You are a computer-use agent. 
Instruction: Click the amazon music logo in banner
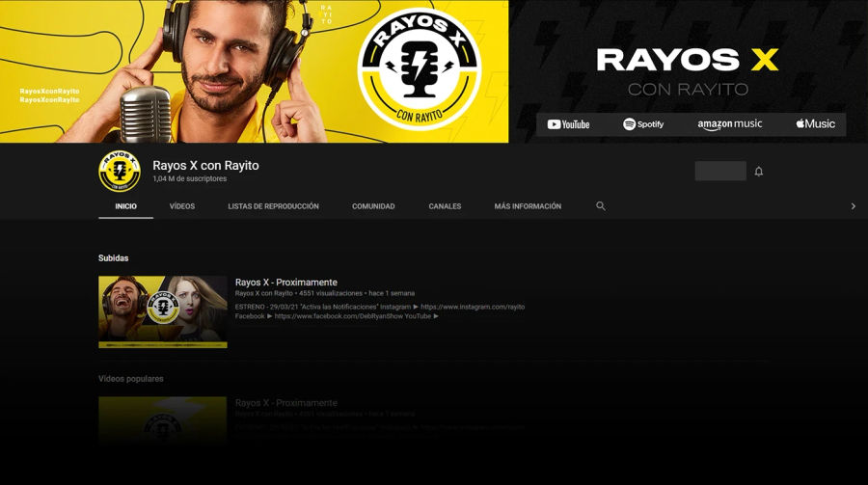click(x=730, y=124)
